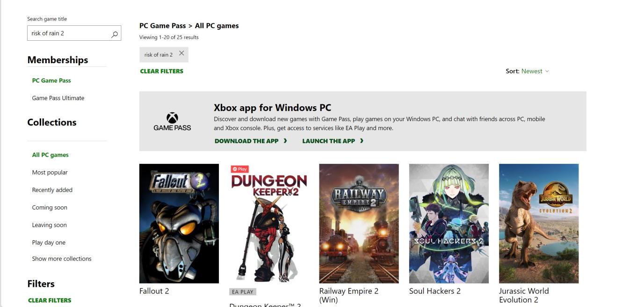Open the Soul Hackers 2 cover art
The image size is (644, 307).
coord(449,223)
